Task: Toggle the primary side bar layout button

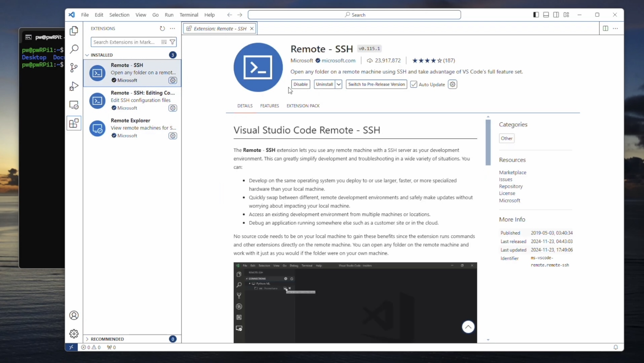Action: (x=536, y=15)
